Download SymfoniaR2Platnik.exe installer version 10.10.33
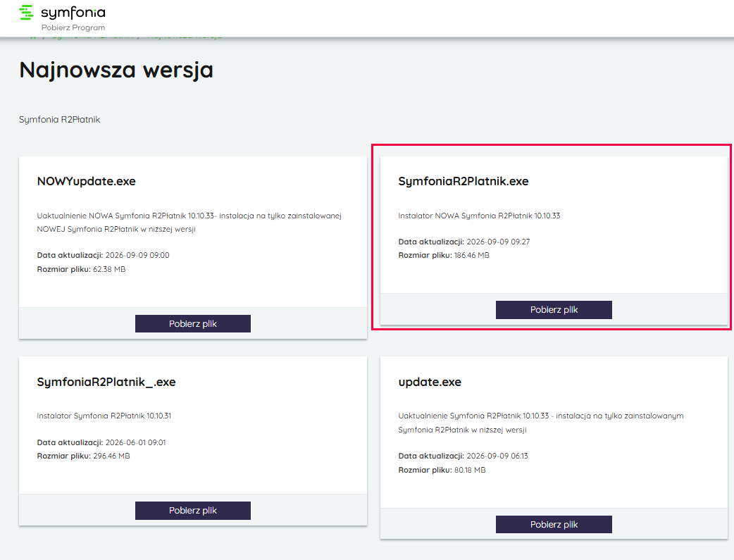 tap(554, 309)
